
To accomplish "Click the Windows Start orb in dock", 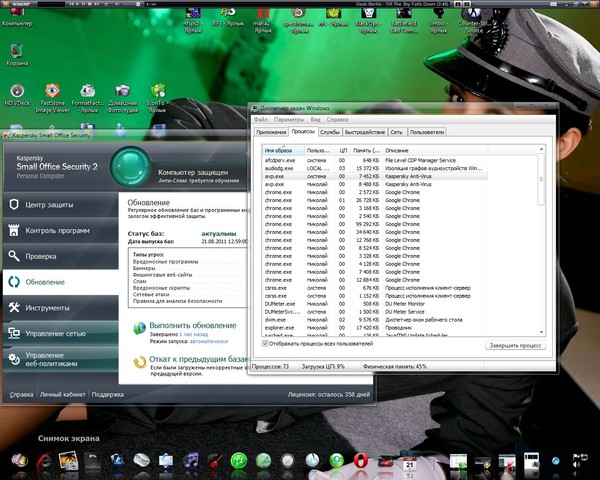I will [x=20, y=460].
